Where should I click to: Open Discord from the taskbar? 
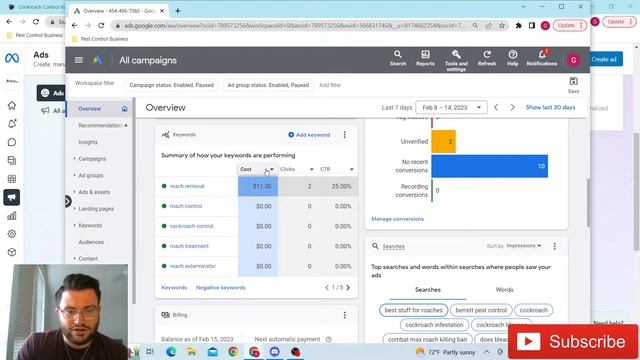(274, 351)
